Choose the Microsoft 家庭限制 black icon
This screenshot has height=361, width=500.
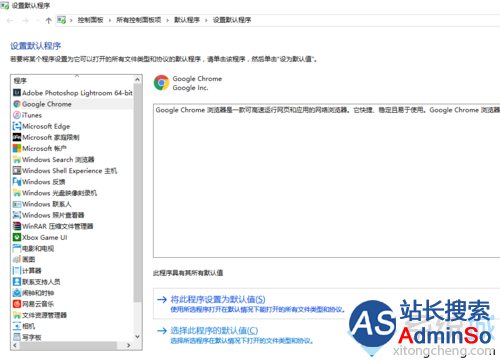17,137
